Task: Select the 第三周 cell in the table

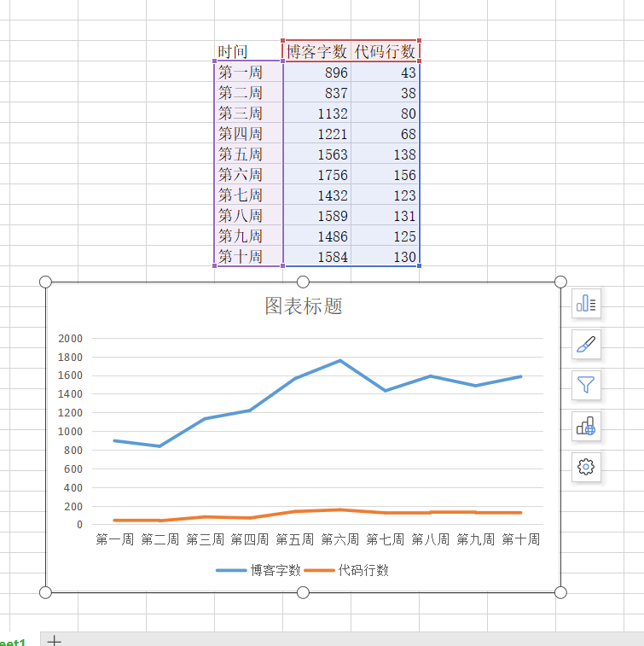Action: coord(249,113)
